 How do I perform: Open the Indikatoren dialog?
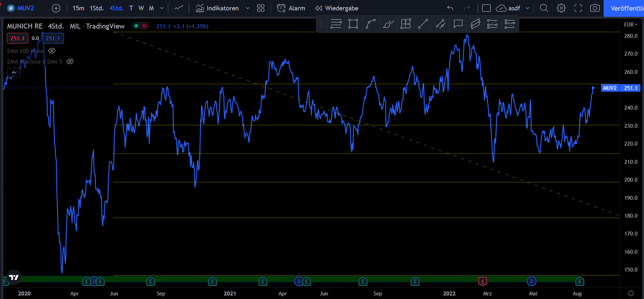(217, 8)
